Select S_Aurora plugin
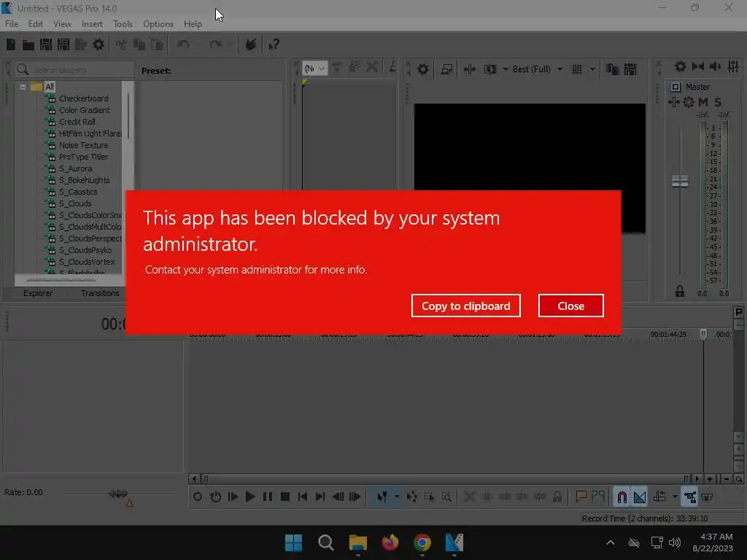Viewport: 747px width, 560px height. (x=75, y=168)
